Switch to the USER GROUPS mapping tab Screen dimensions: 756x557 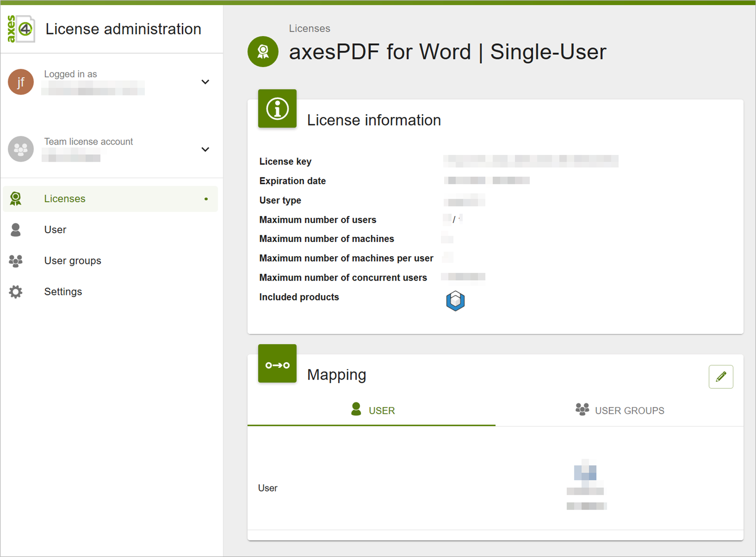click(619, 410)
